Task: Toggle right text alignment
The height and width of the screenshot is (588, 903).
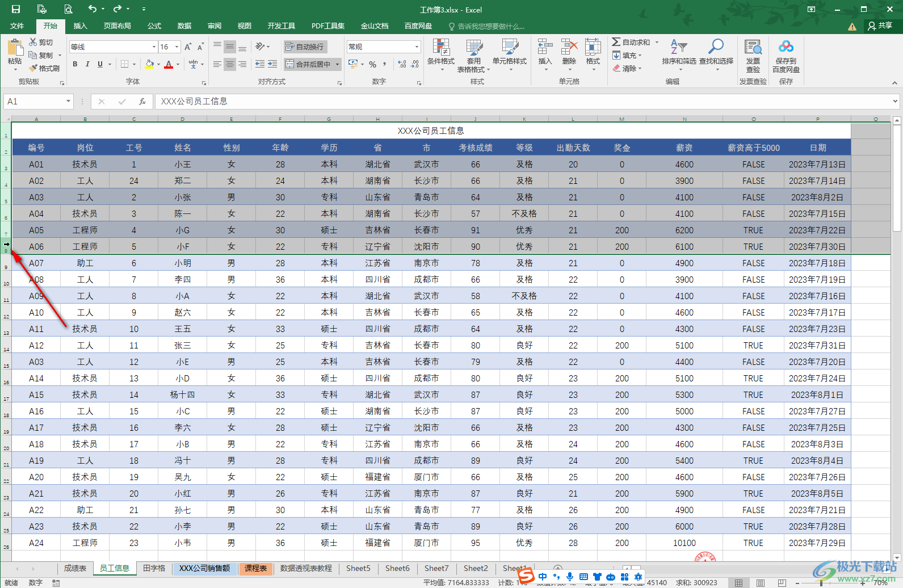Action: point(242,64)
